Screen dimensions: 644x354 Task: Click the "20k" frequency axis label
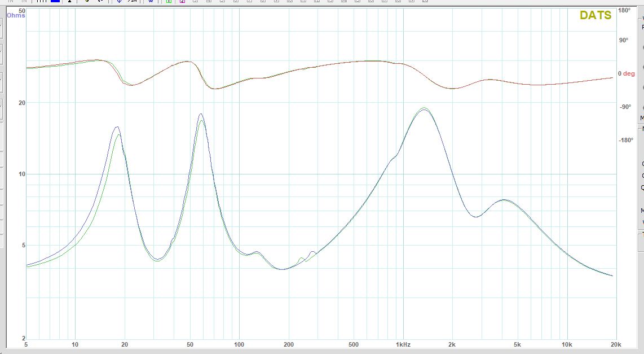click(x=615, y=344)
